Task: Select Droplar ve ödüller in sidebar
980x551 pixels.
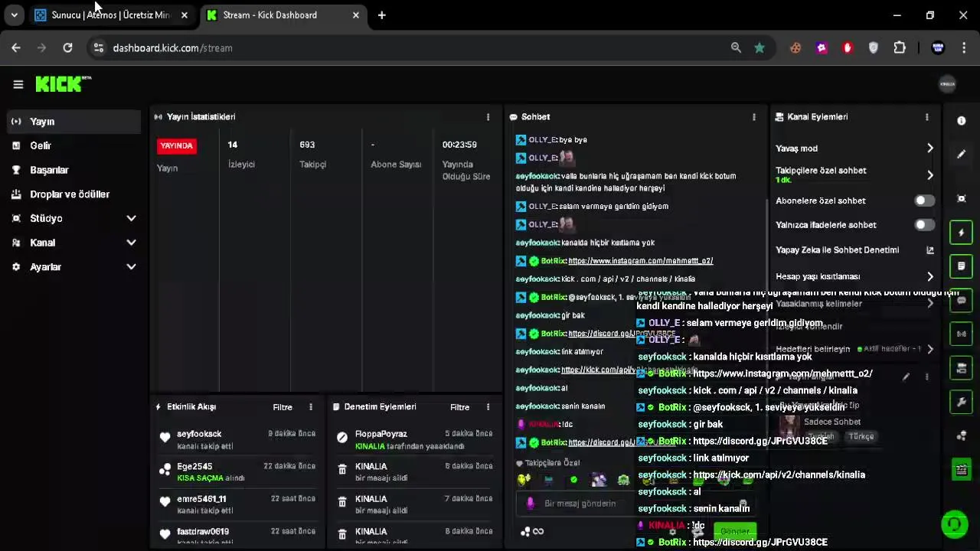Action: tap(73, 194)
